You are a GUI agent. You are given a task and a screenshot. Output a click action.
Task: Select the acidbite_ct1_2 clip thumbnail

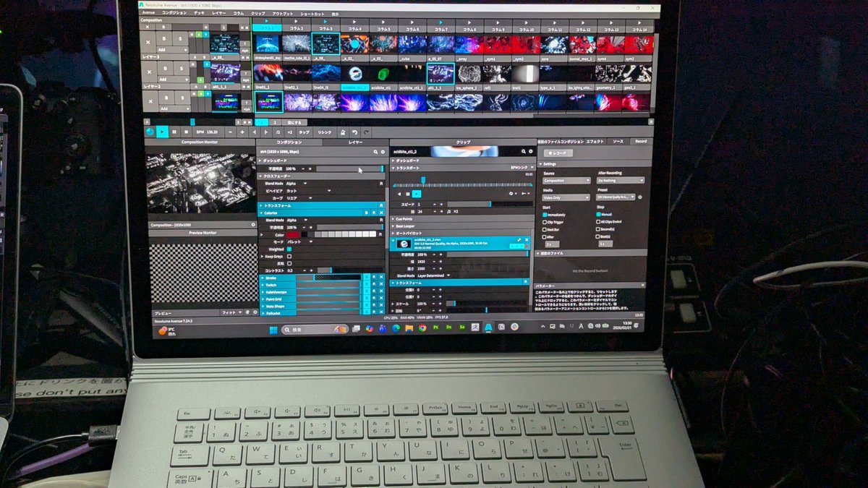(x=354, y=72)
